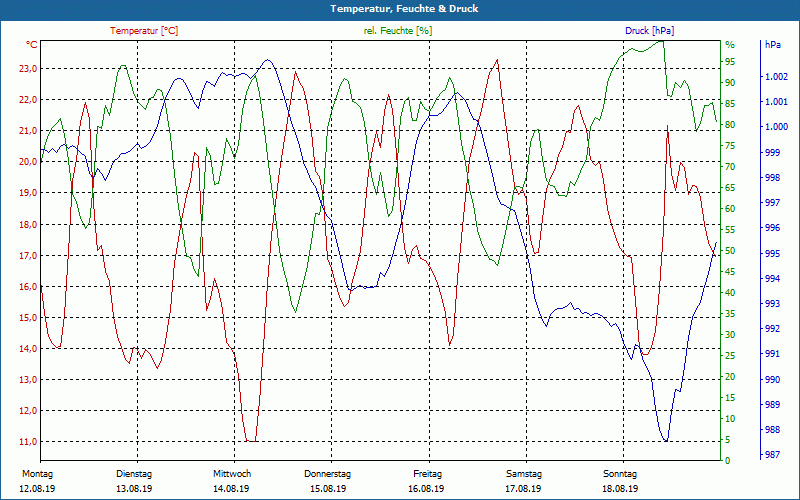Viewport: 800px width, 500px height.
Task: Click the Freitag day label
Action: point(428,474)
